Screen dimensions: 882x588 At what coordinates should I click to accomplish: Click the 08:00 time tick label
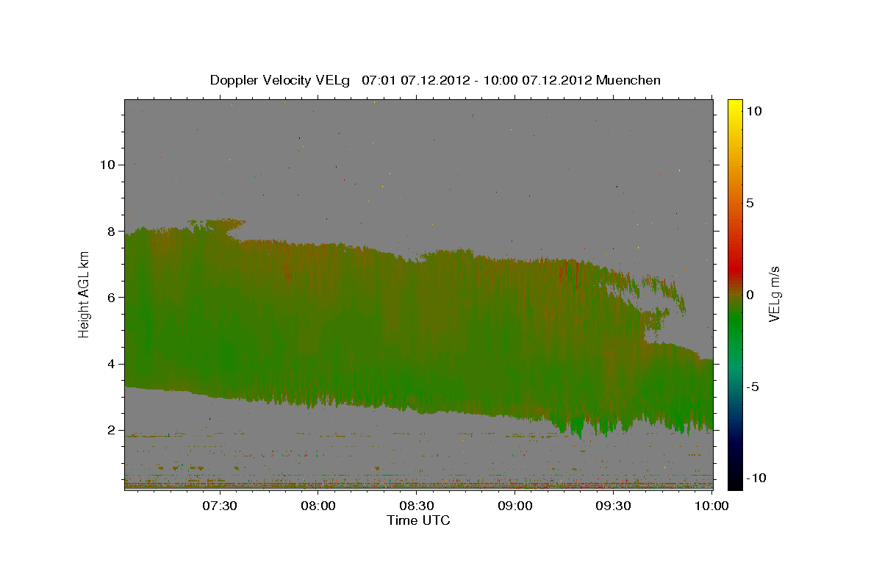[x=318, y=506]
